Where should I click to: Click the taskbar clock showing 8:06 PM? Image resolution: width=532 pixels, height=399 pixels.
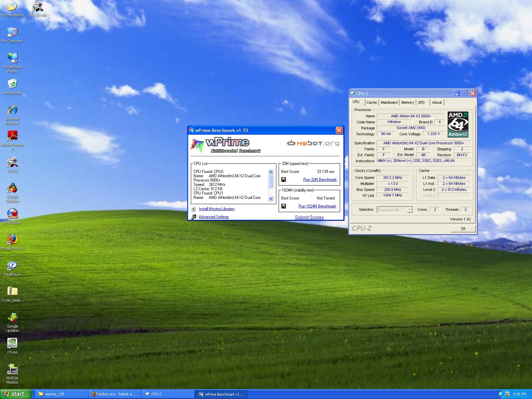520,394
